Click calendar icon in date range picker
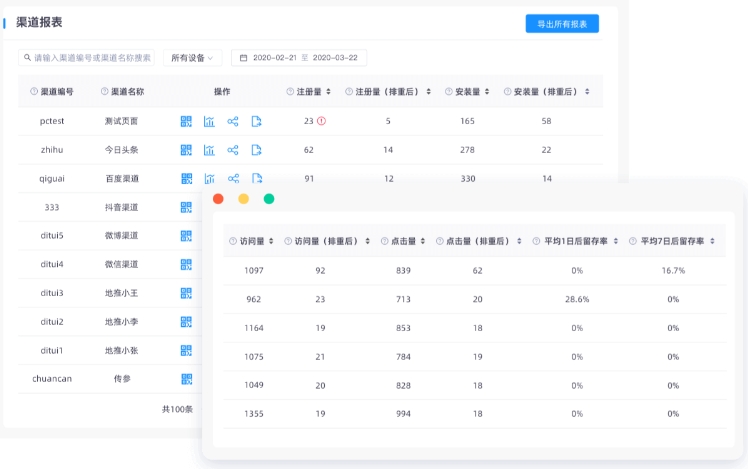The width and height of the screenshot is (748, 469). click(243, 58)
